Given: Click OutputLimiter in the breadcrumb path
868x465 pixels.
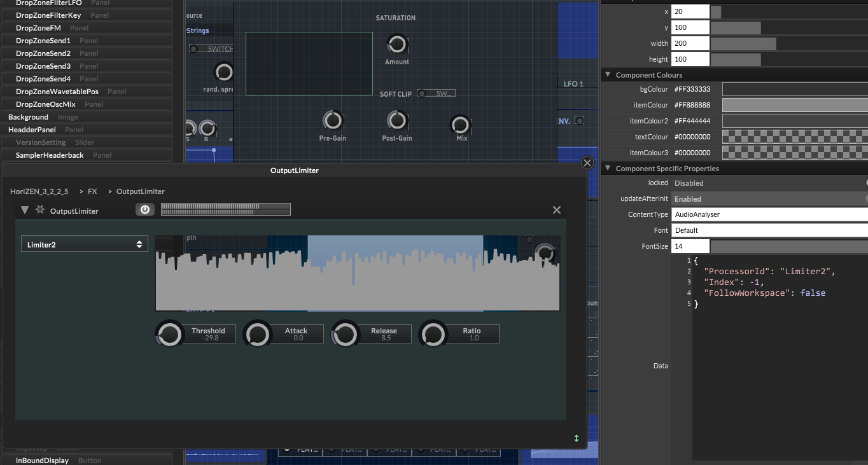Looking at the screenshot, I should coord(141,191).
